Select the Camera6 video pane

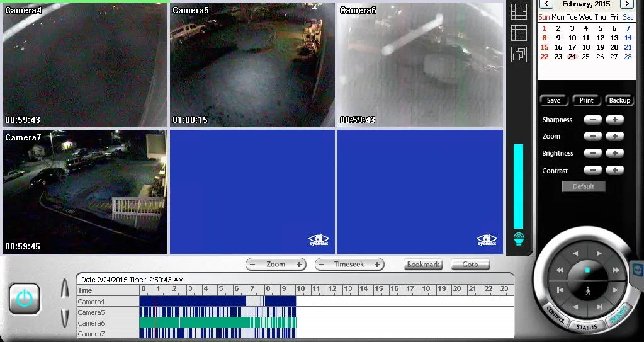tap(420, 64)
